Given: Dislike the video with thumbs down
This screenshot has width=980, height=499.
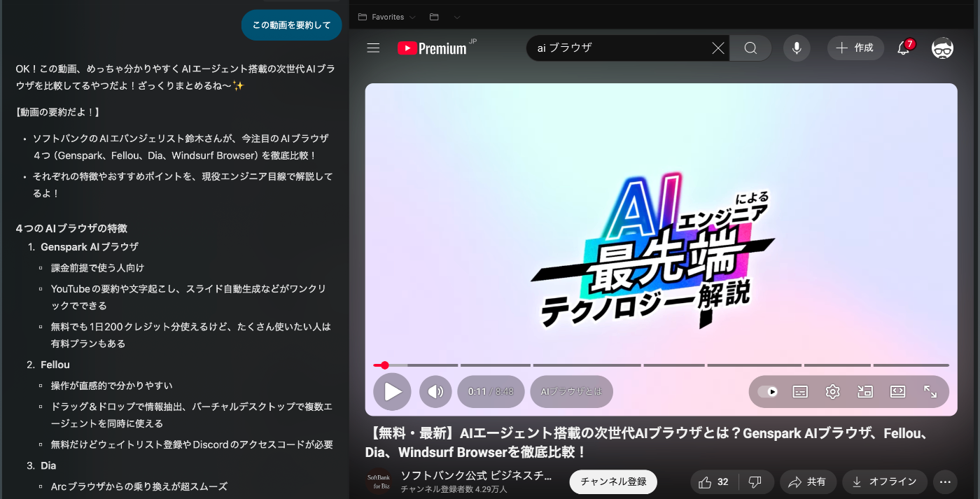Looking at the screenshot, I should tap(755, 482).
